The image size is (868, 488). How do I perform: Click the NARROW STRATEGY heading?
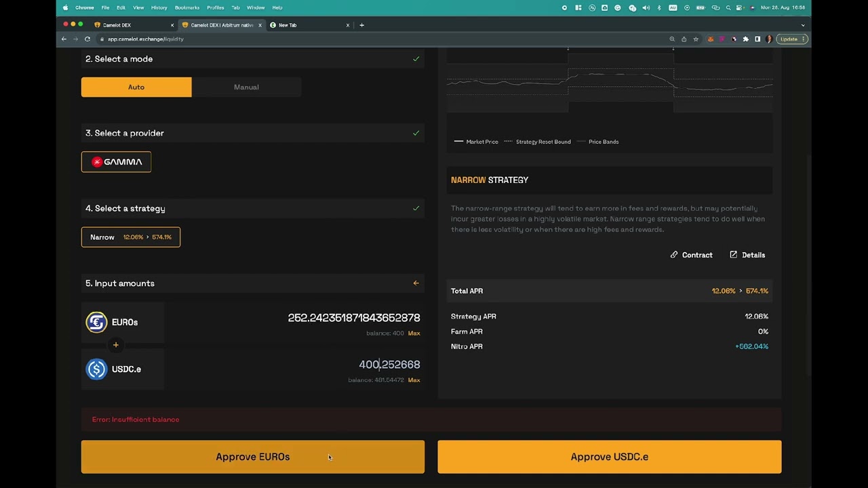coord(490,180)
